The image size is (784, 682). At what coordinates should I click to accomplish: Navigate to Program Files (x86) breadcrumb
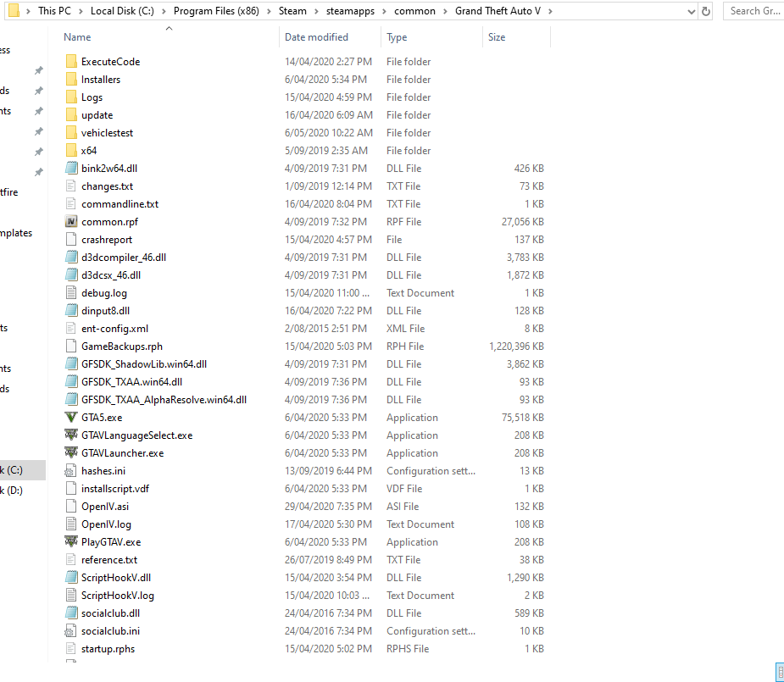coord(216,11)
